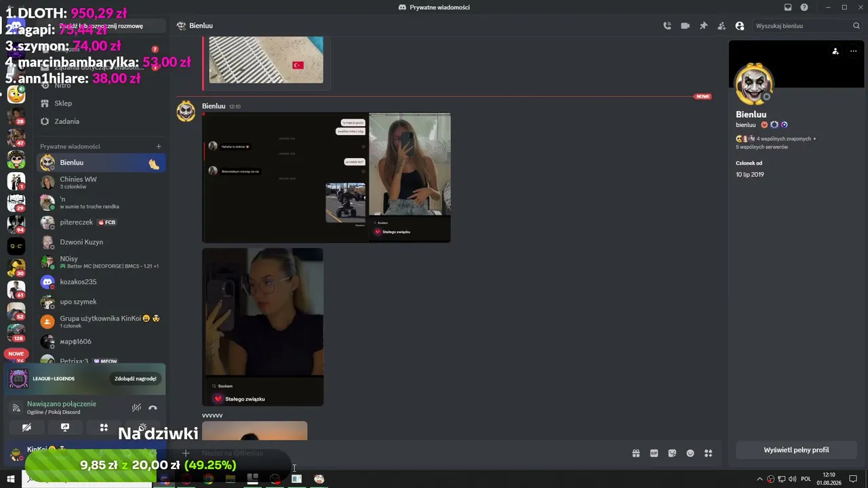The width and height of the screenshot is (868, 488).
Task: Open the kozakos235 conversation
Action: tap(102, 282)
